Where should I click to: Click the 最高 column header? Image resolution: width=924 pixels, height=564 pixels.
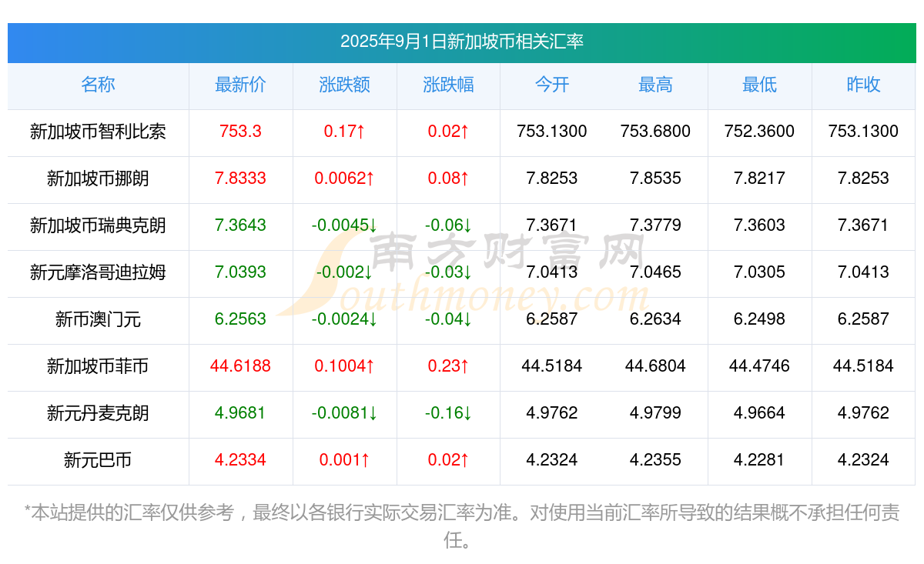tap(655, 85)
